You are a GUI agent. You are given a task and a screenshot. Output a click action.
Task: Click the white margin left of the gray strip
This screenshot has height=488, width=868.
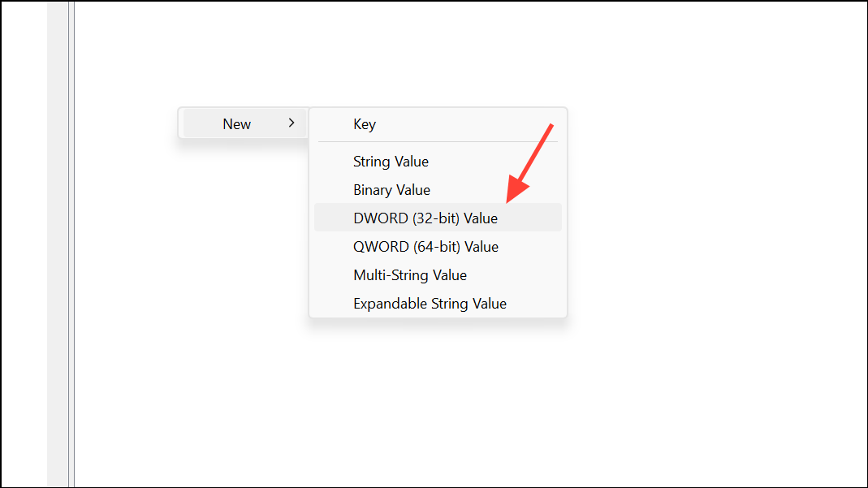(24, 244)
